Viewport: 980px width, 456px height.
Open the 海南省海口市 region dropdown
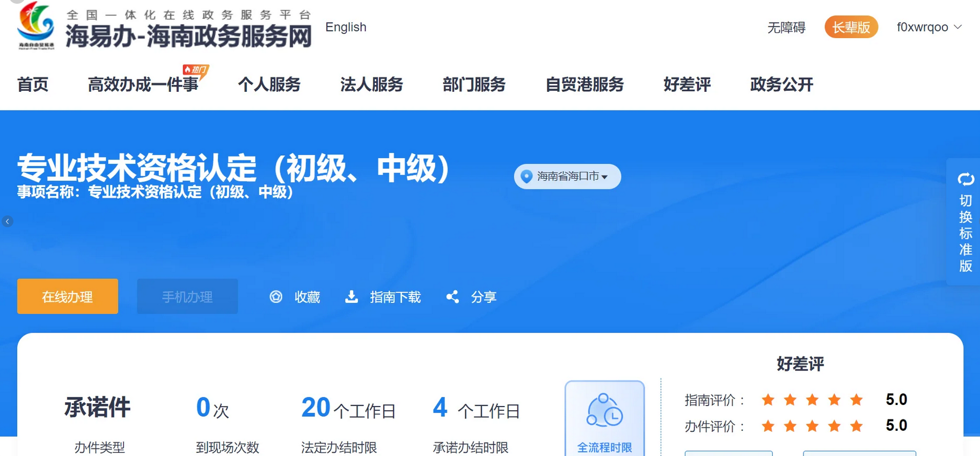(x=567, y=177)
